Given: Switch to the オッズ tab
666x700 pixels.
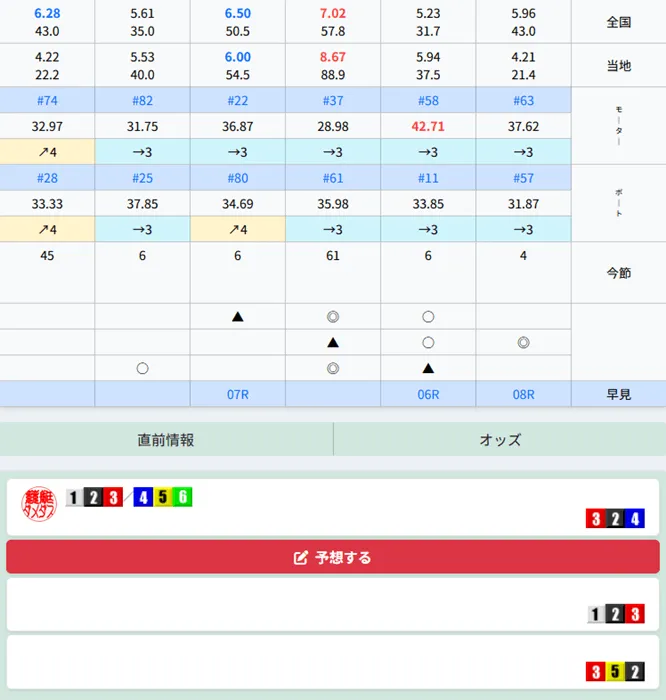Looking at the screenshot, I should point(499,439).
